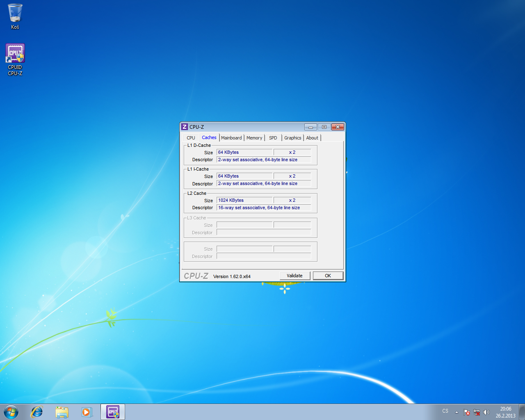Open the Memory tab
Screen dimensions: 525x420
254,138
